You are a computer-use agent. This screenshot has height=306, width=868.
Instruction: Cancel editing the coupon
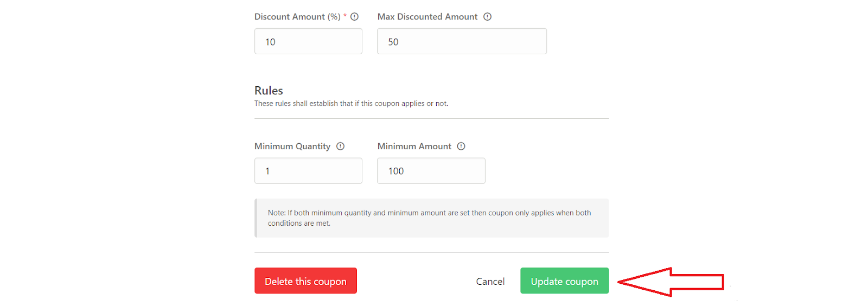[490, 282]
